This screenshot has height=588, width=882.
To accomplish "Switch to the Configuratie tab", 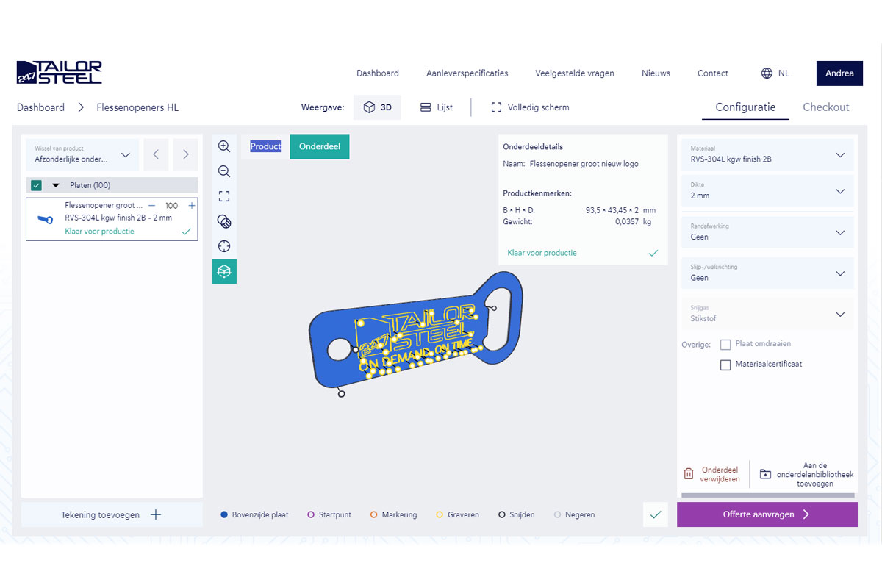I will (745, 107).
